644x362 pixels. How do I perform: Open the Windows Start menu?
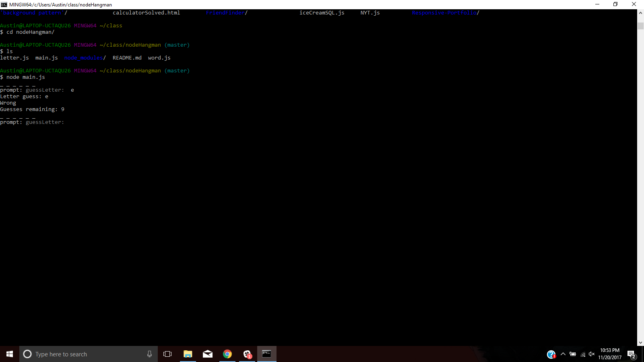10,354
